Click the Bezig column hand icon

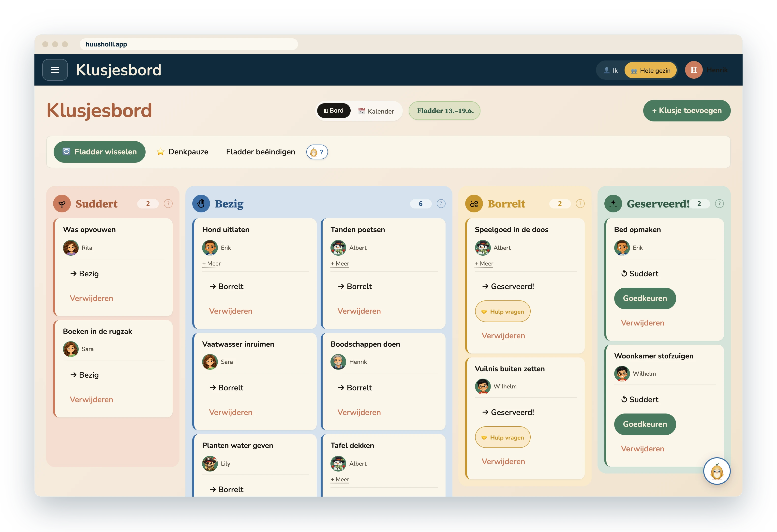201,204
